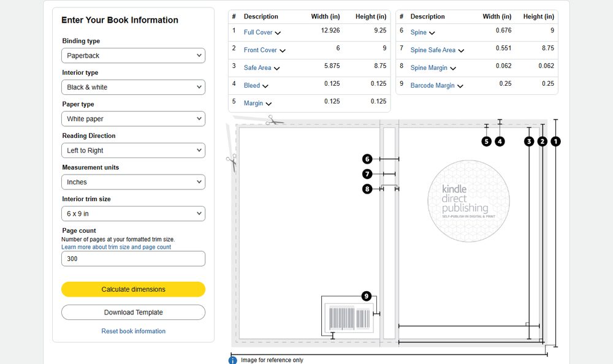Click the Page count input field
The width and height of the screenshot is (613, 364).
[133, 259]
